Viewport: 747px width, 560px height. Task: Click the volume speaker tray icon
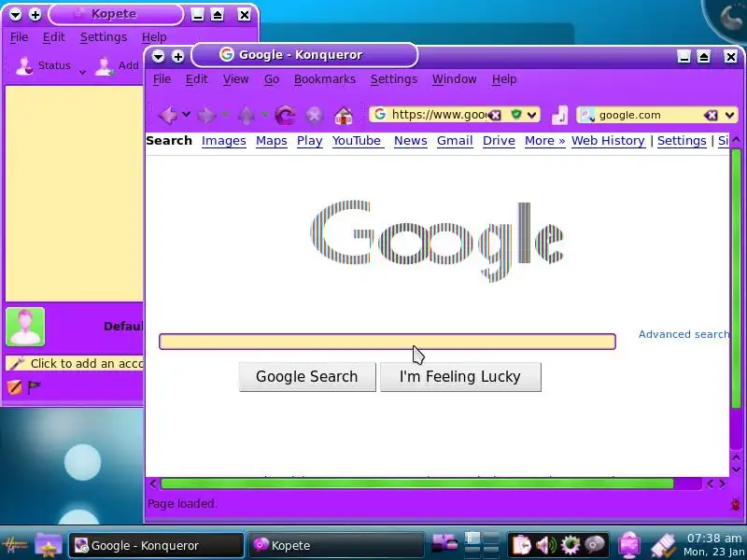point(545,545)
